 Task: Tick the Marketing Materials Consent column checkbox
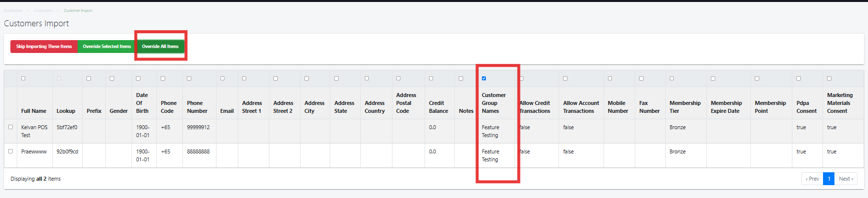(x=829, y=78)
